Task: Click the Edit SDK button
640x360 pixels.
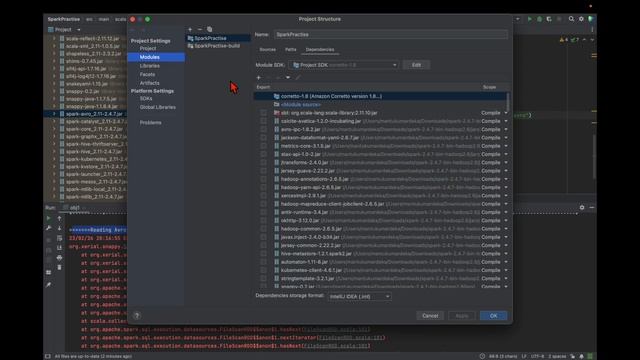Action: coord(416,65)
